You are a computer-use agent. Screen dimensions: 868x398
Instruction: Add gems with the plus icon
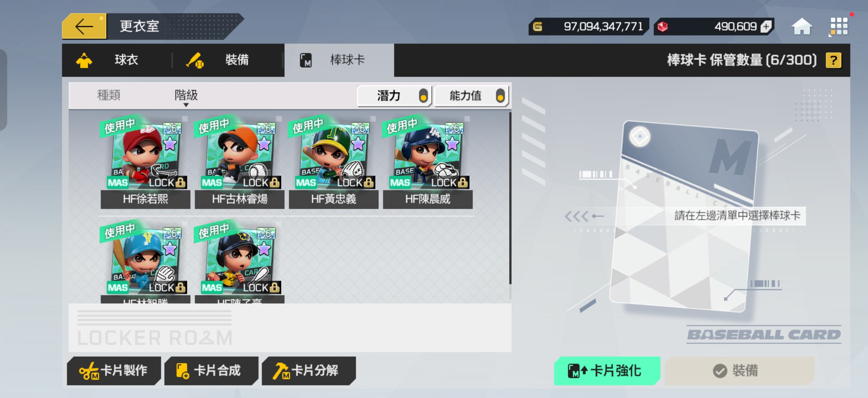766,27
